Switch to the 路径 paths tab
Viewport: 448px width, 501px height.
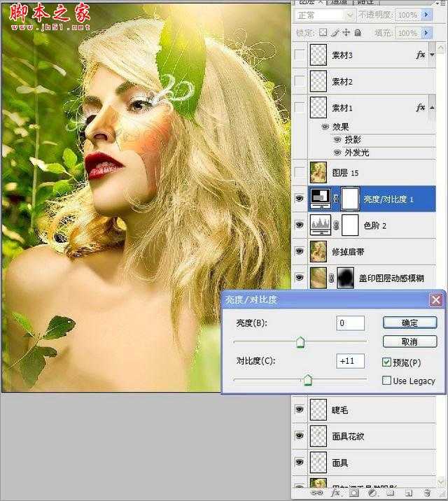point(366,2)
